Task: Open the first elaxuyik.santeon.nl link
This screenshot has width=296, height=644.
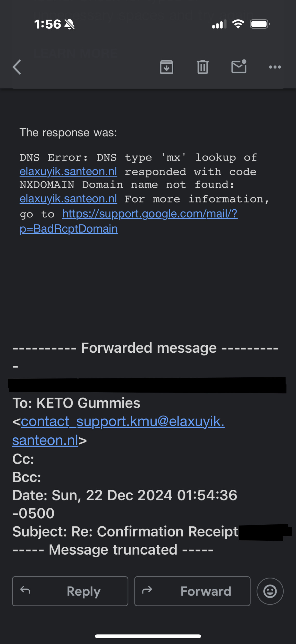Action: pyautogui.click(x=68, y=172)
